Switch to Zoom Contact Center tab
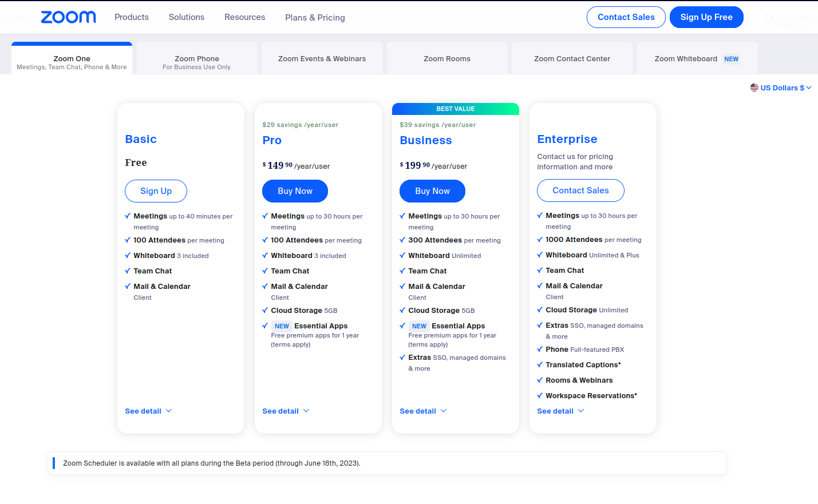Image resolution: width=818 pixels, height=504 pixels. 572,58
